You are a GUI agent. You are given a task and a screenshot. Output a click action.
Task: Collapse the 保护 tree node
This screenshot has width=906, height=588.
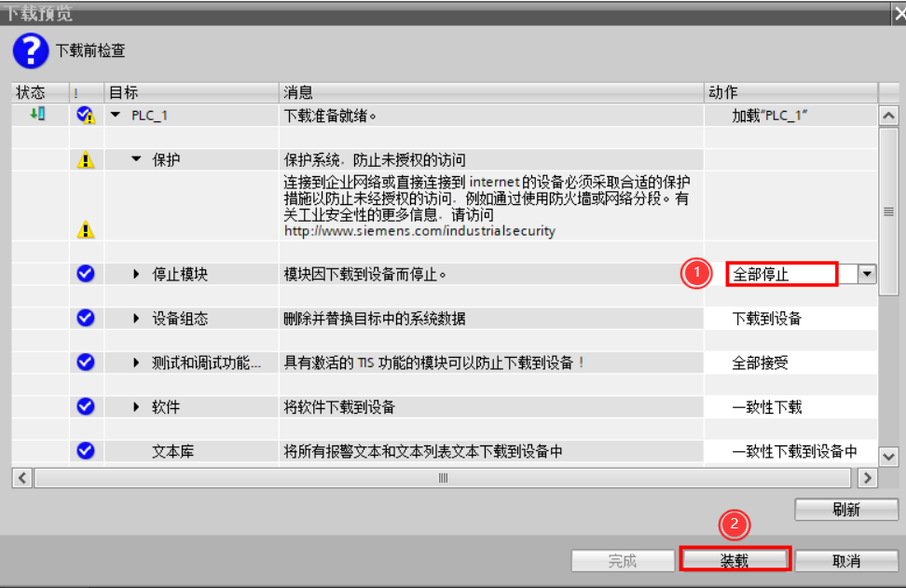pos(137,160)
